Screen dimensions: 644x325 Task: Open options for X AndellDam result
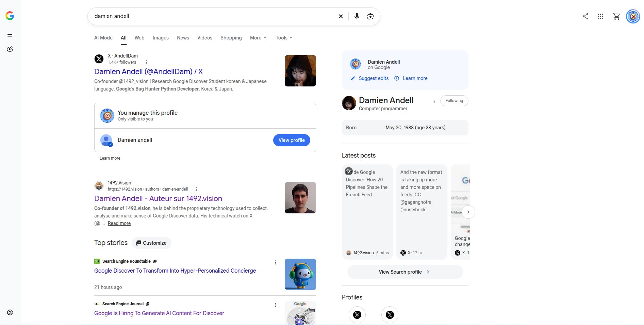coord(146,62)
